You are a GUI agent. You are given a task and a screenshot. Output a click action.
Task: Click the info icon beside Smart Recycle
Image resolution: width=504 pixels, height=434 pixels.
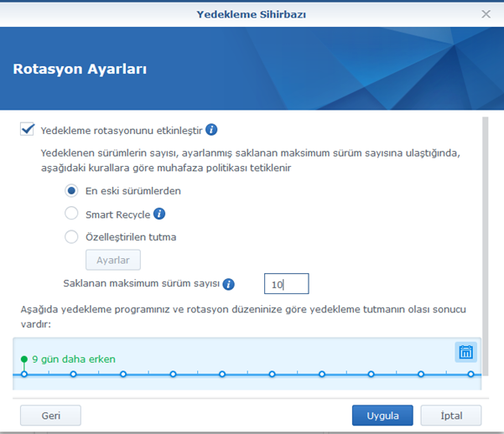click(x=159, y=214)
